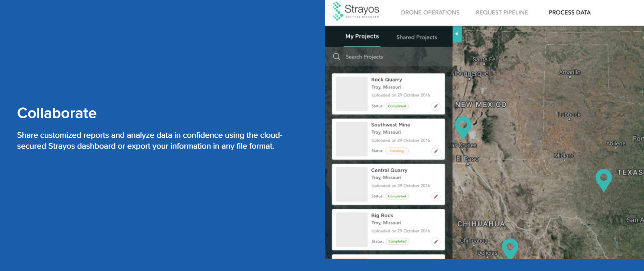Select map pin near Delicias

[510, 246]
